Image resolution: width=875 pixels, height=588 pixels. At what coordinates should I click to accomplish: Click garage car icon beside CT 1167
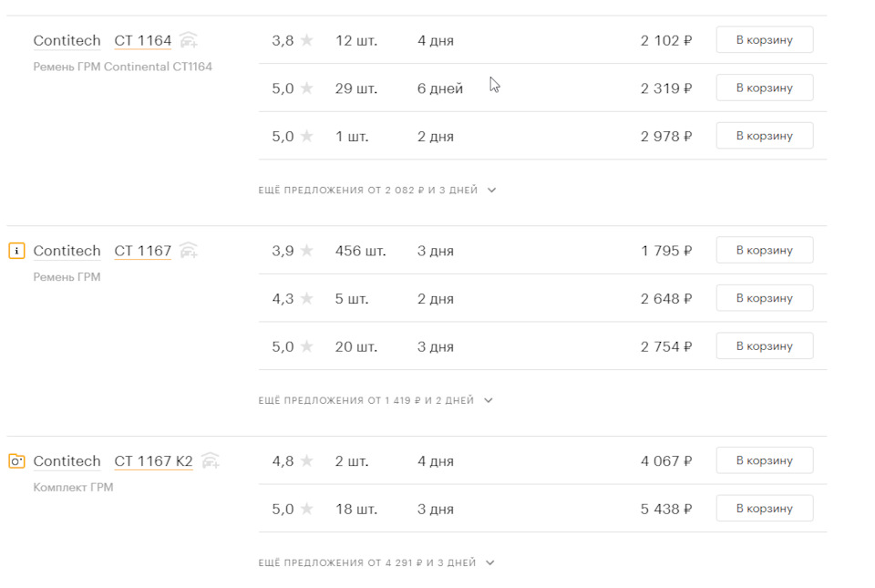click(189, 250)
